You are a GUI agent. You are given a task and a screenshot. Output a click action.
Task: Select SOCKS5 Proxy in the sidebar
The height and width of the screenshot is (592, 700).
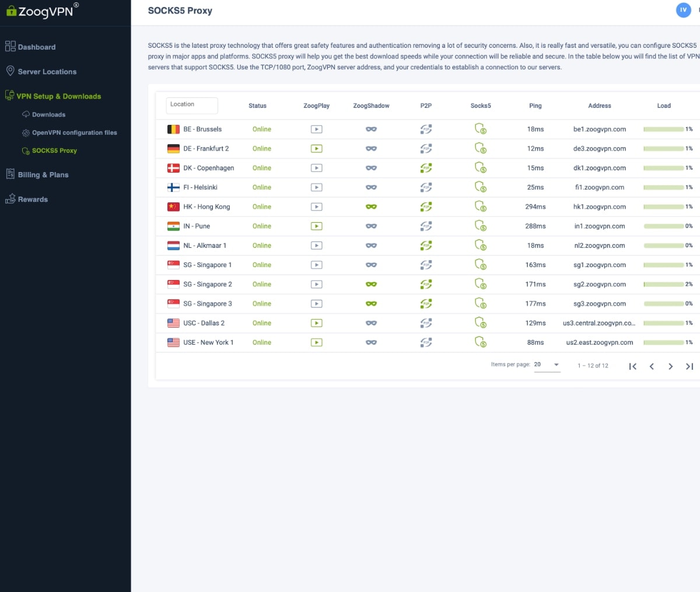coord(50,151)
